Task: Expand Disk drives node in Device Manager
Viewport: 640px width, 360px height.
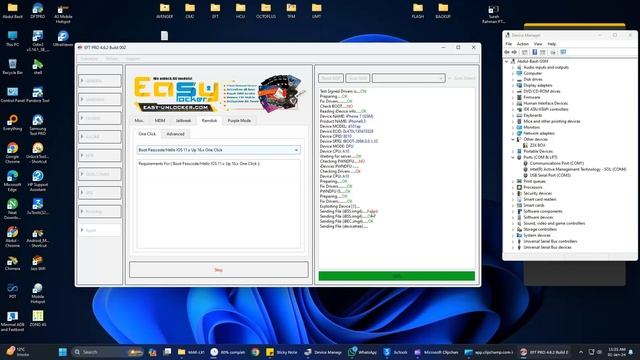Action: [x=513, y=79]
